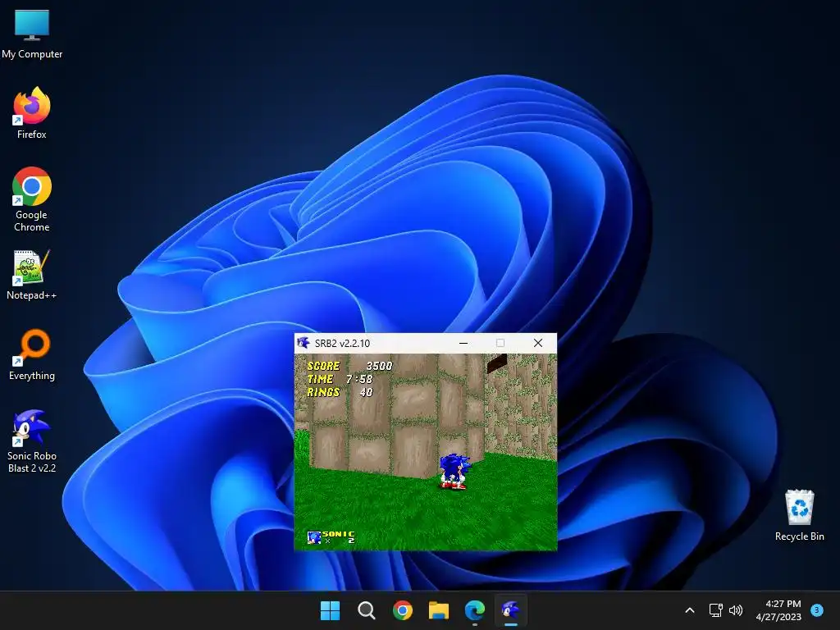Open Google Chrome desktop shortcut
The height and width of the screenshot is (630, 840).
tap(32, 199)
